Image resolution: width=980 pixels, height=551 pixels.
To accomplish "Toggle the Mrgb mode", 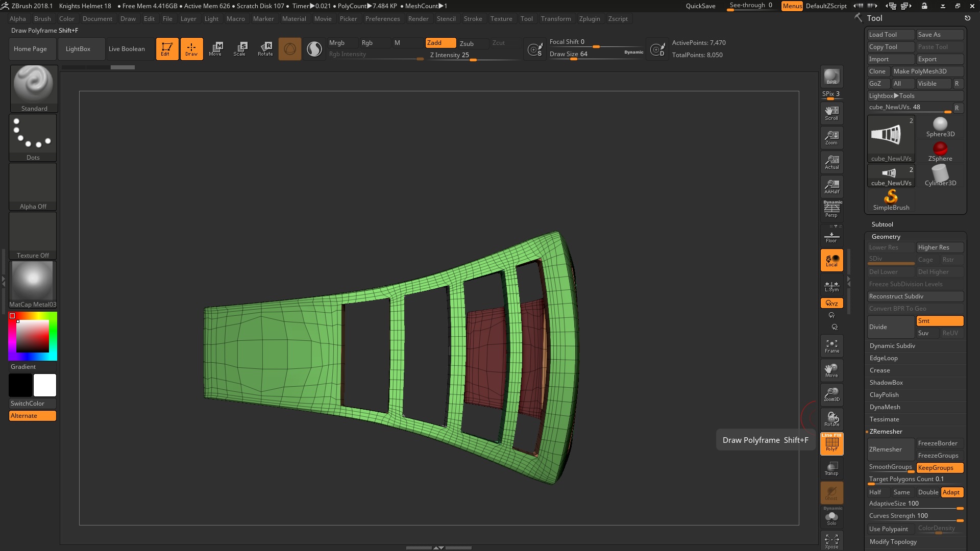I will tap(343, 43).
